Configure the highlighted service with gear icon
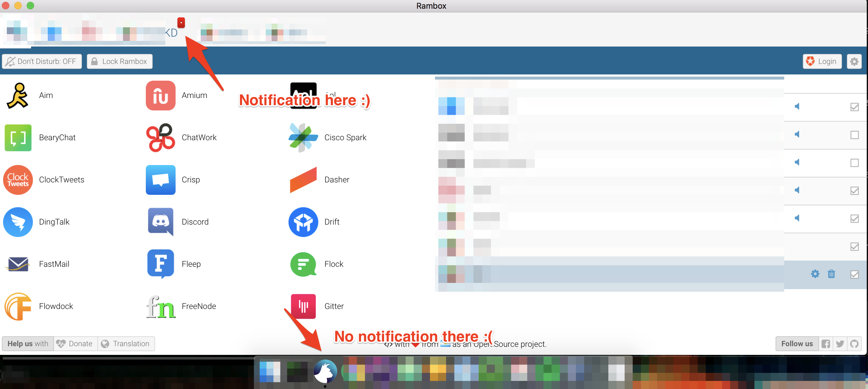This screenshot has height=389, width=868. tap(815, 274)
